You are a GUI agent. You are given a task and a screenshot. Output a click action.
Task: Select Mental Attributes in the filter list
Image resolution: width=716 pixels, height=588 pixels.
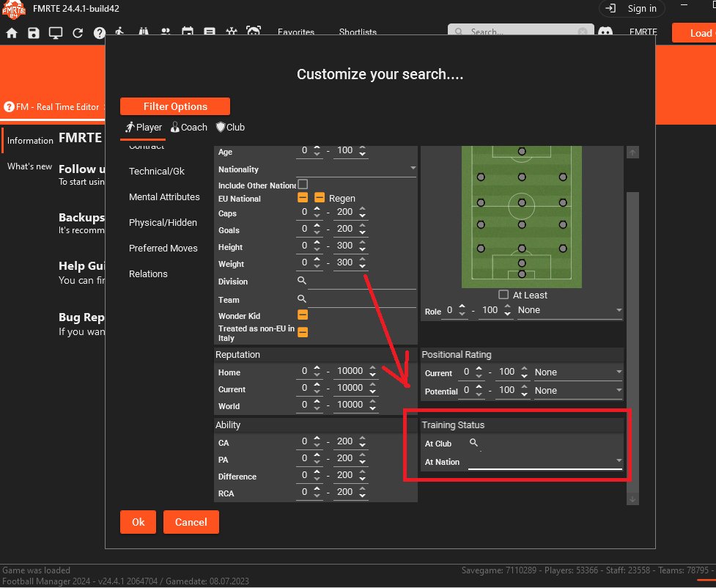click(x=164, y=196)
